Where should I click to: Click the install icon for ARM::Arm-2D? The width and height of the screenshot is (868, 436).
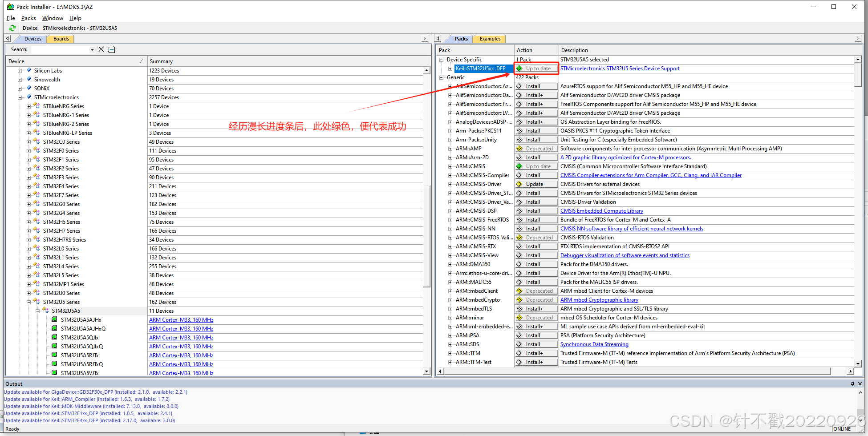[519, 157]
